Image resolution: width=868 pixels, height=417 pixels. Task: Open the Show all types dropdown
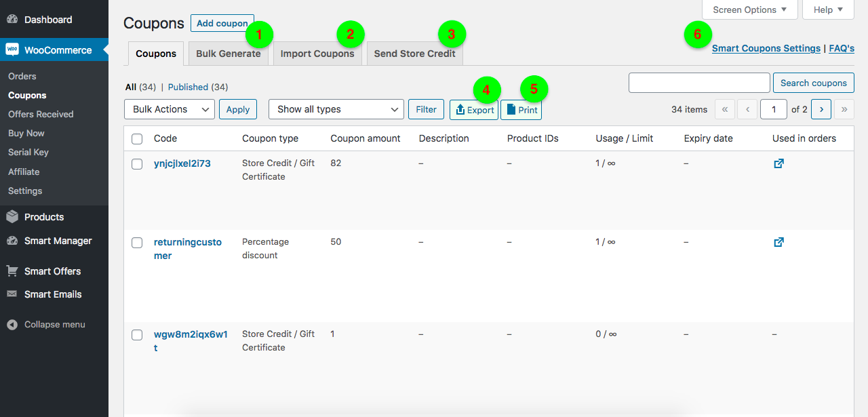coord(336,109)
